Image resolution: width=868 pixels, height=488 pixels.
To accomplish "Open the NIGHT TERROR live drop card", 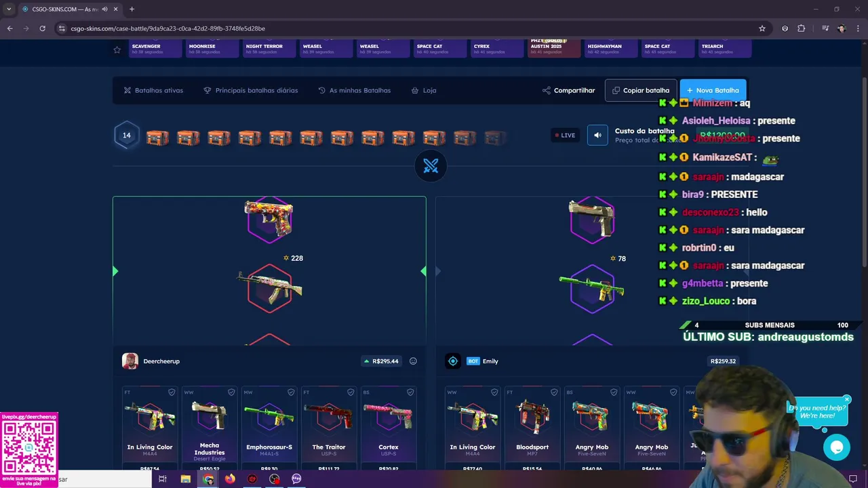I will tap(269, 48).
